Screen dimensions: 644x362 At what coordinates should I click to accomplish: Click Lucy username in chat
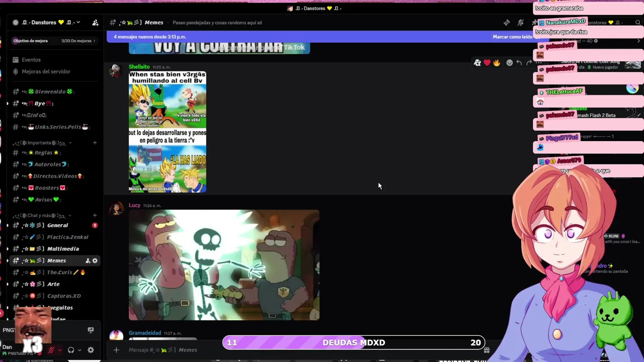point(134,205)
